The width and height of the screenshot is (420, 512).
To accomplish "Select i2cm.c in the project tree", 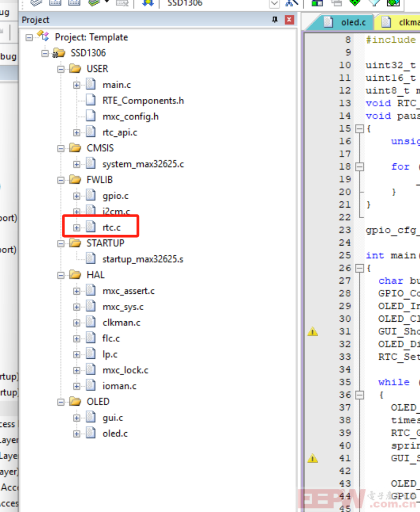I will tap(116, 211).
